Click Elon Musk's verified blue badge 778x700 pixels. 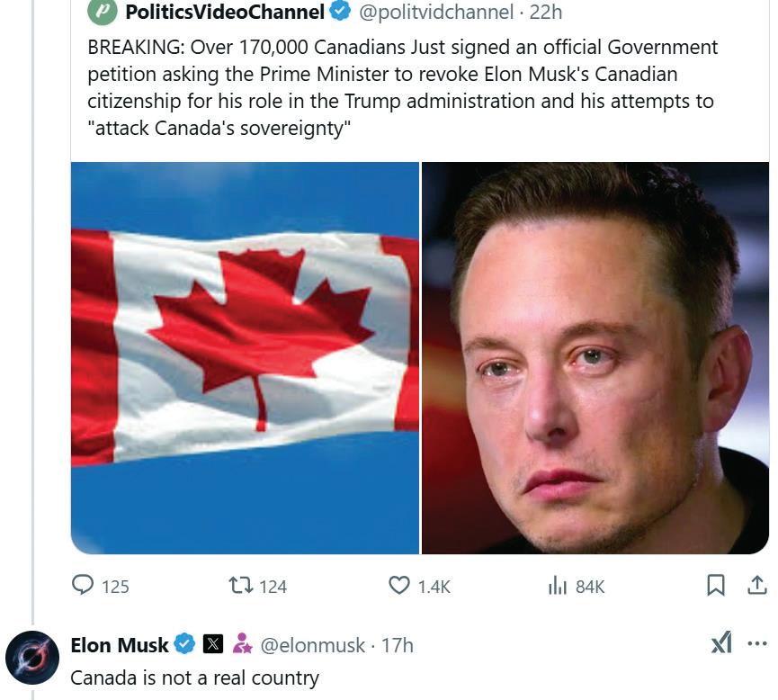[x=184, y=644]
